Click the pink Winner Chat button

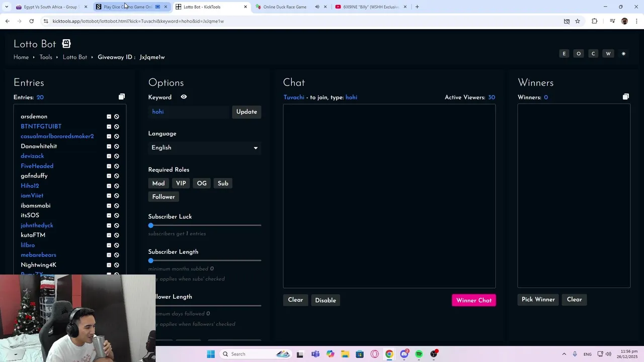click(474, 300)
